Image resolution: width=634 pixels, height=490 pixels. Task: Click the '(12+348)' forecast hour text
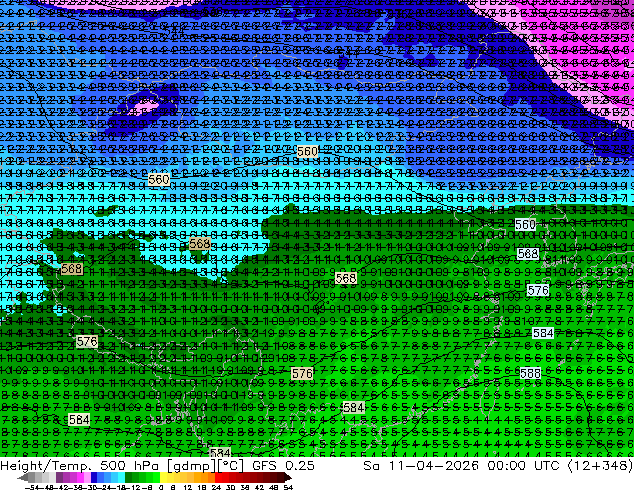pyautogui.click(x=601, y=466)
